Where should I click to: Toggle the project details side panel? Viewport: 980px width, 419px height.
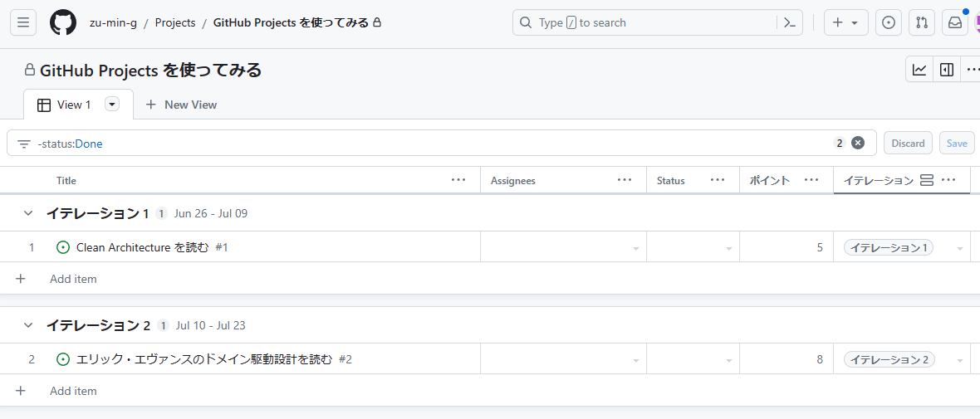point(947,70)
